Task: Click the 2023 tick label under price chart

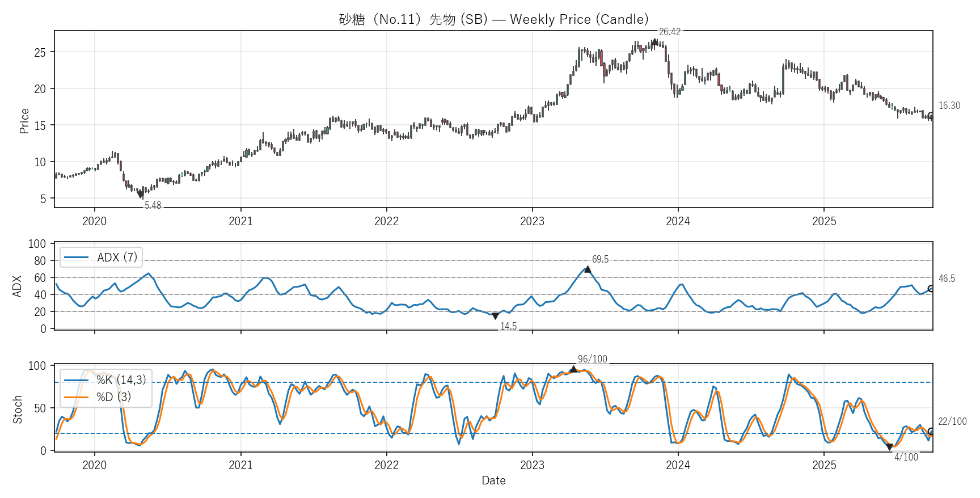Action: pyautogui.click(x=532, y=221)
